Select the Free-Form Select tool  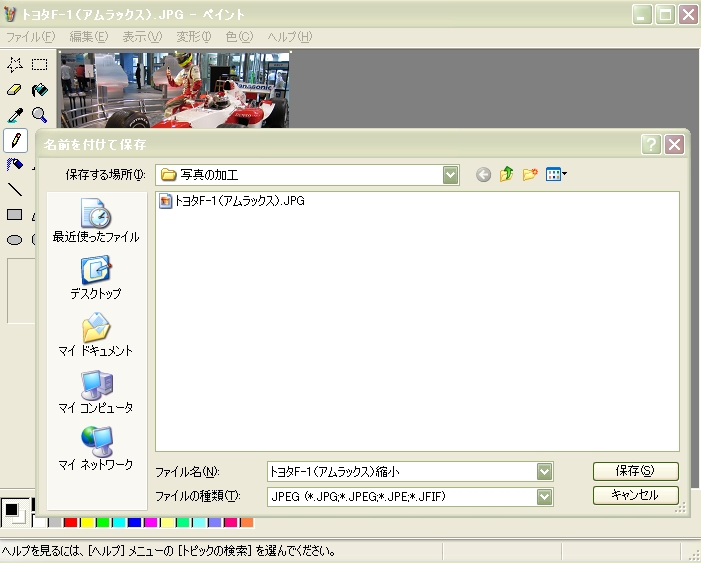pyautogui.click(x=15, y=65)
